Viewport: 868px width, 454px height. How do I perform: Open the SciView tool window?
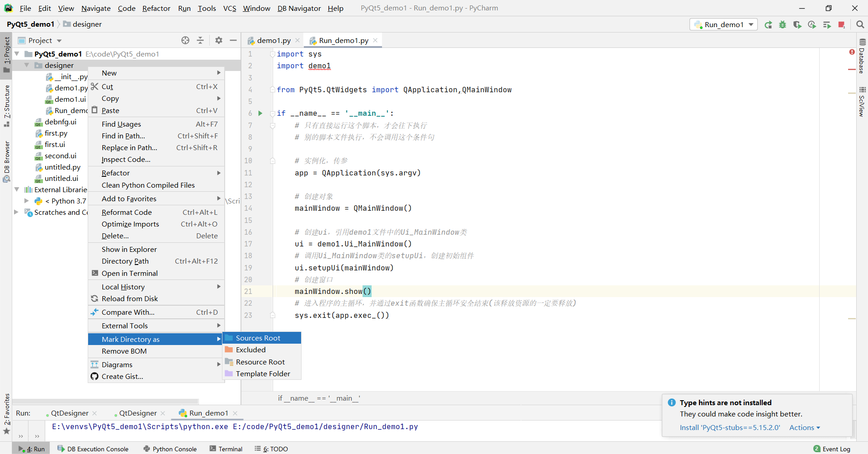click(x=862, y=102)
